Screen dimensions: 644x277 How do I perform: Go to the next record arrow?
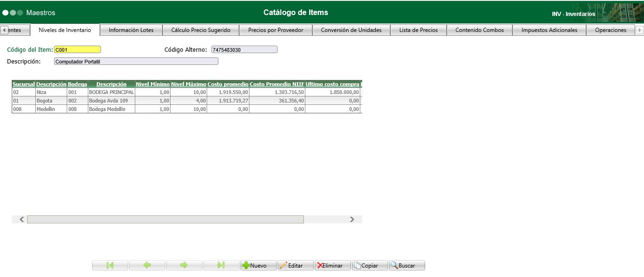184,265
